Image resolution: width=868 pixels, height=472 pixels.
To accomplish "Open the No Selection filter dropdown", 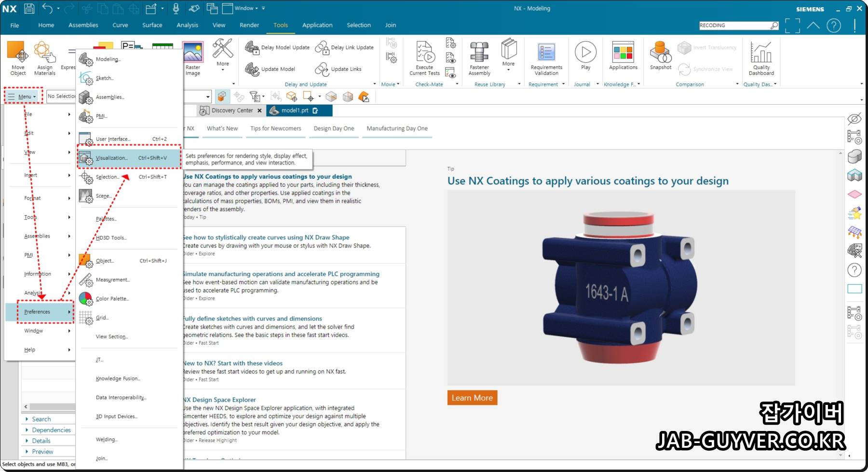I will (x=61, y=97).
